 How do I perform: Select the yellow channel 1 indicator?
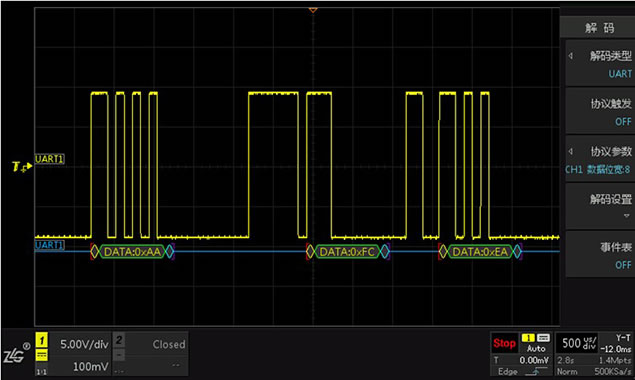pyautogui.click(x=42, y=340)
